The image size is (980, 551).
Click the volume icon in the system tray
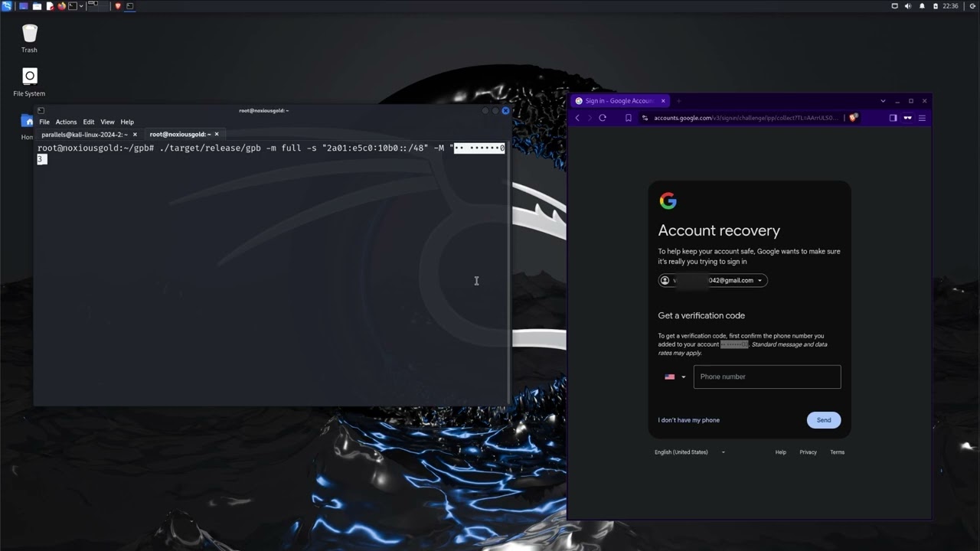[x=907, y=6]
